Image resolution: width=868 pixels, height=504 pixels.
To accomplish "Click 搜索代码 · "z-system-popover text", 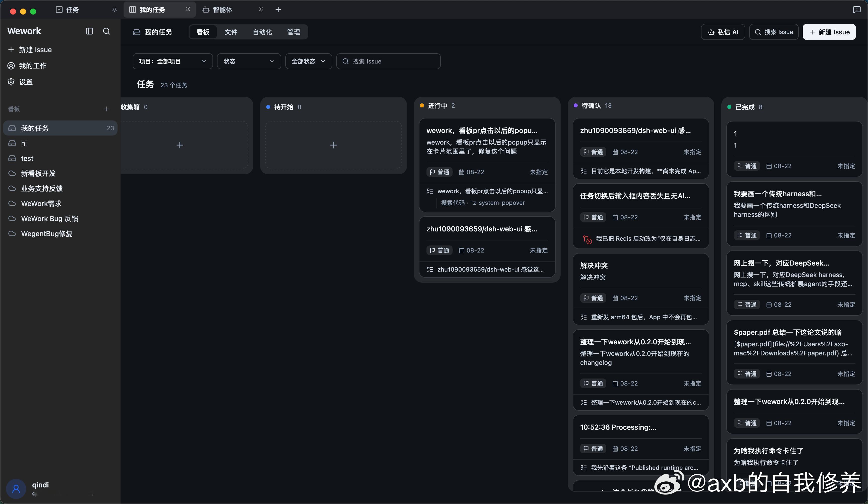I will [483, 203].
